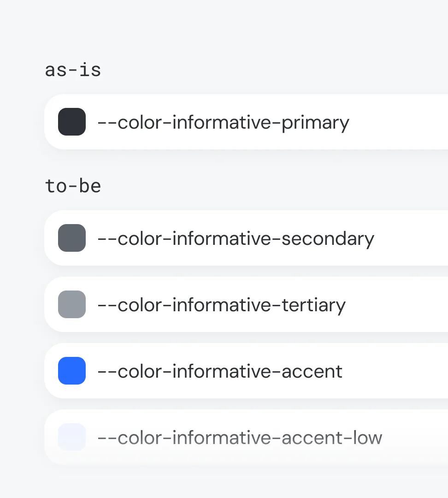
Task: Click the dark primary color swatch
Action: tap(72, 122)
